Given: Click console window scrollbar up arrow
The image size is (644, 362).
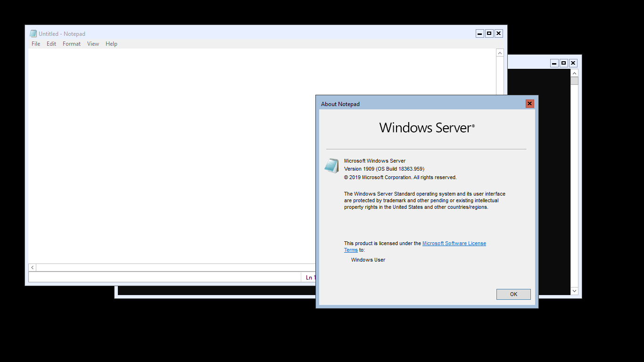Looking at the screenshot, I should pos(574,73).
